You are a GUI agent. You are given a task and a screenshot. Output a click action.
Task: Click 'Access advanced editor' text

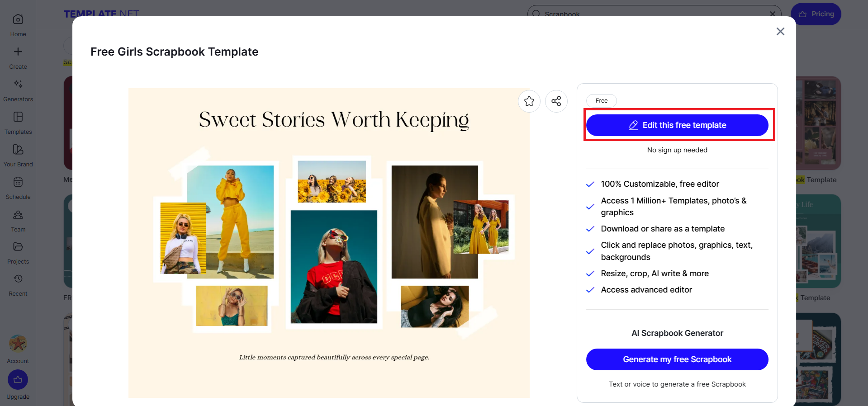(646, 290)
